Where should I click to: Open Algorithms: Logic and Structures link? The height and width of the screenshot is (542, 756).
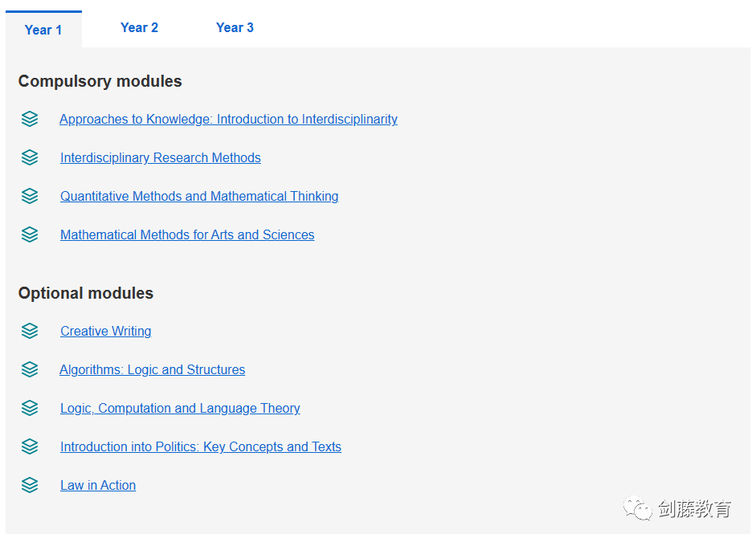[x=153, y=369]
